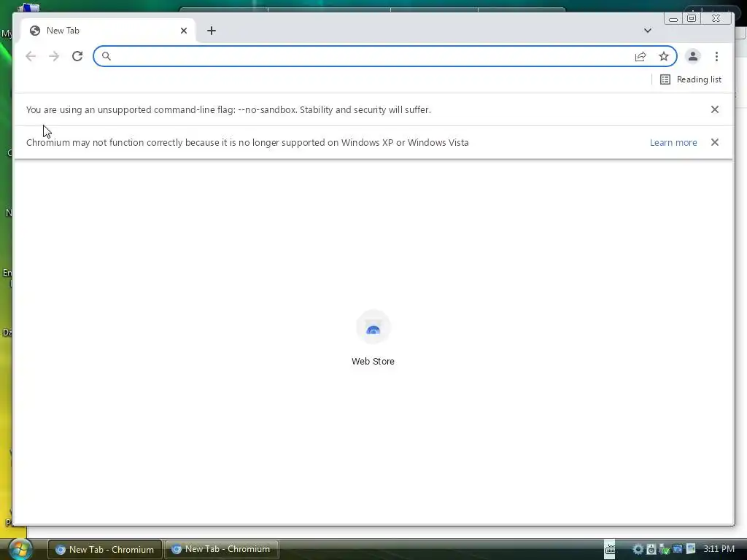Reload the current page
The image size is (747, 560).
click(77, 56)
